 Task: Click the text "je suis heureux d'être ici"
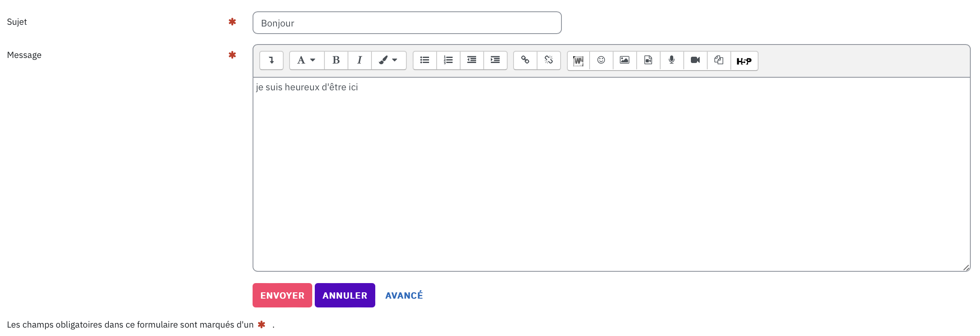point(307,87)
